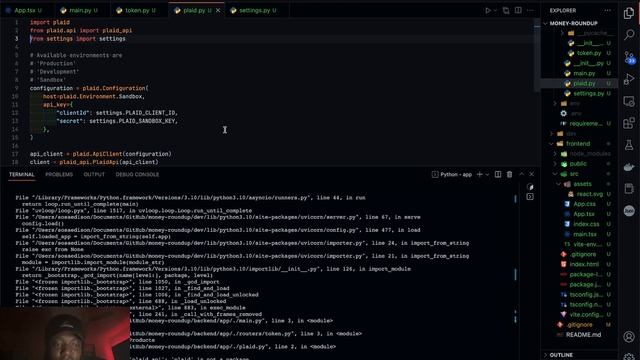The height and width of the screenshot is (360, 640).
Task: Click 'api_client = plaid.ApiClient(configuration)' line
Action: [100, 154]
